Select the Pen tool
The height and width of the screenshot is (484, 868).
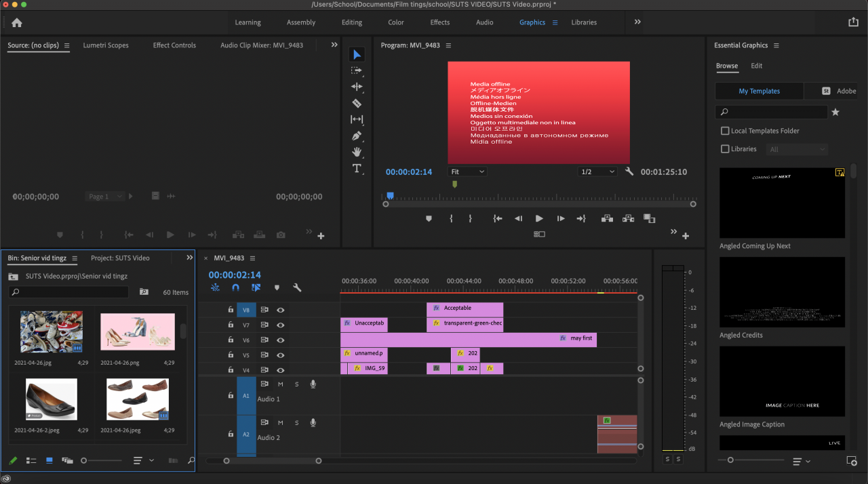click(x=357, y=136)
